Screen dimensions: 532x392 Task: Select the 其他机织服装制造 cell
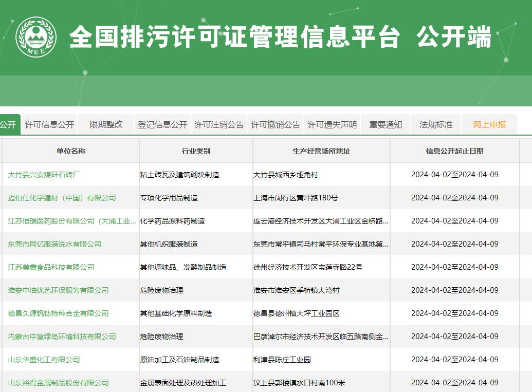(169, 244)
